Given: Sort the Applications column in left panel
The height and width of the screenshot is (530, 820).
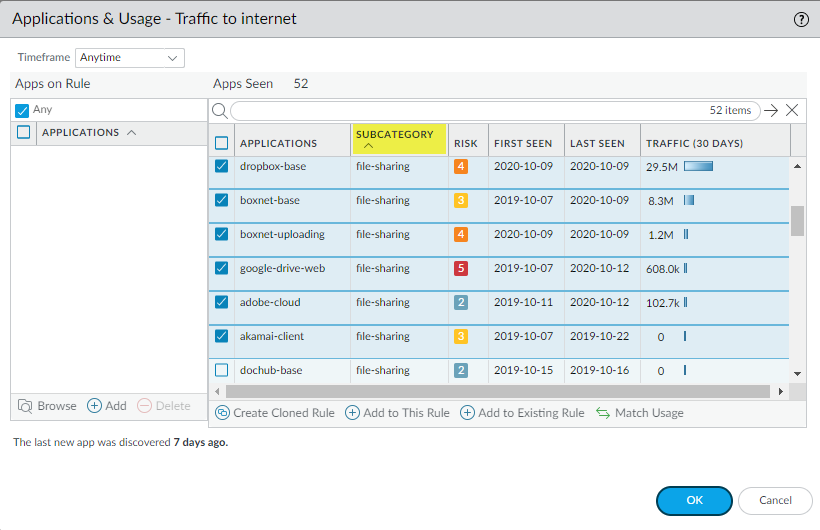Looking at the screenshot, I should click(x=88, y=132).
